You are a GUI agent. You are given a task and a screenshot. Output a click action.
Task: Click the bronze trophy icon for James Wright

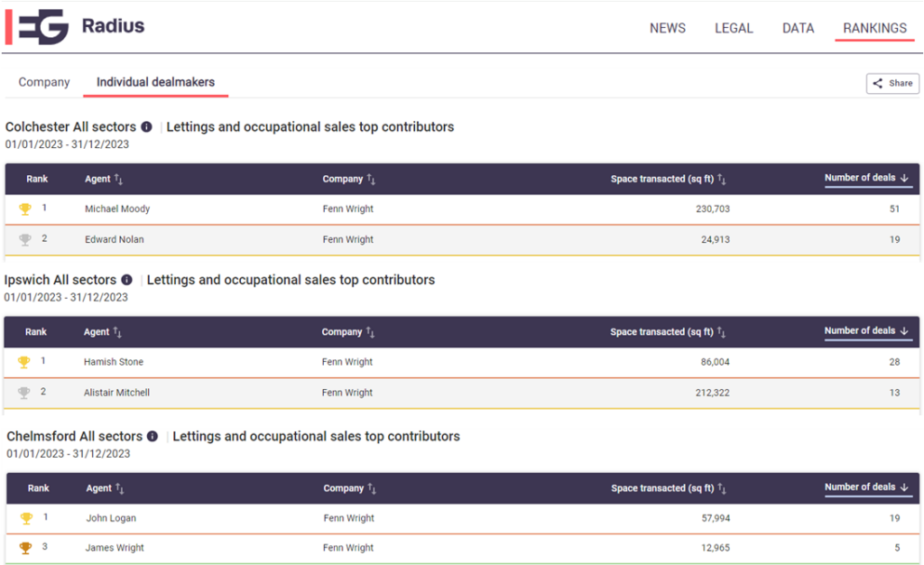[x=25, y=548]
